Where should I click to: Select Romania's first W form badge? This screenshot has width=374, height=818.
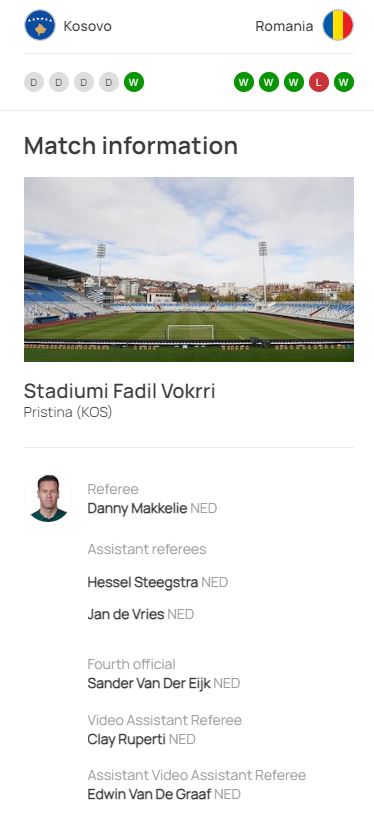click(244, 82)
